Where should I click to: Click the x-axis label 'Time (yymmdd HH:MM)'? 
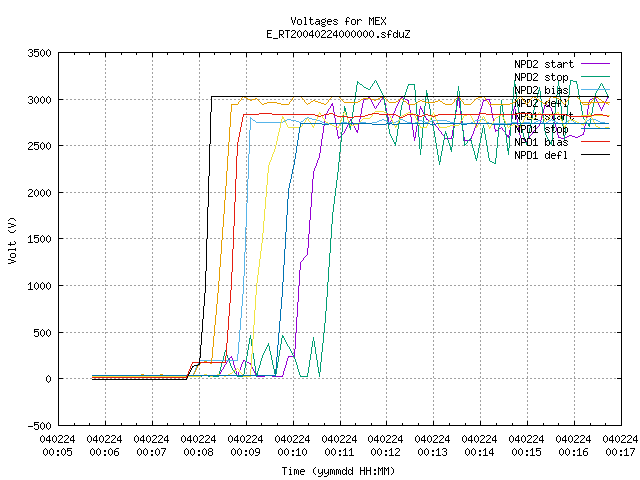point(338,471)
